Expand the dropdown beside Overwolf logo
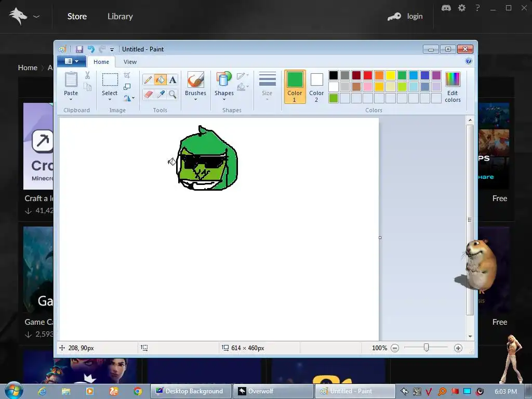The height and width of the screenshot is (399, 532). tap(36, 16)
